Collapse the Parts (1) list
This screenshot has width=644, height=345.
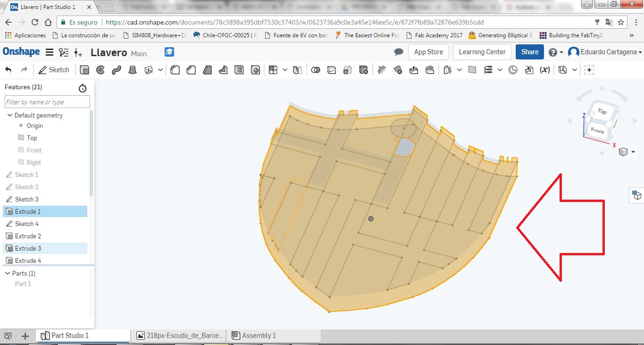point(8,273)
